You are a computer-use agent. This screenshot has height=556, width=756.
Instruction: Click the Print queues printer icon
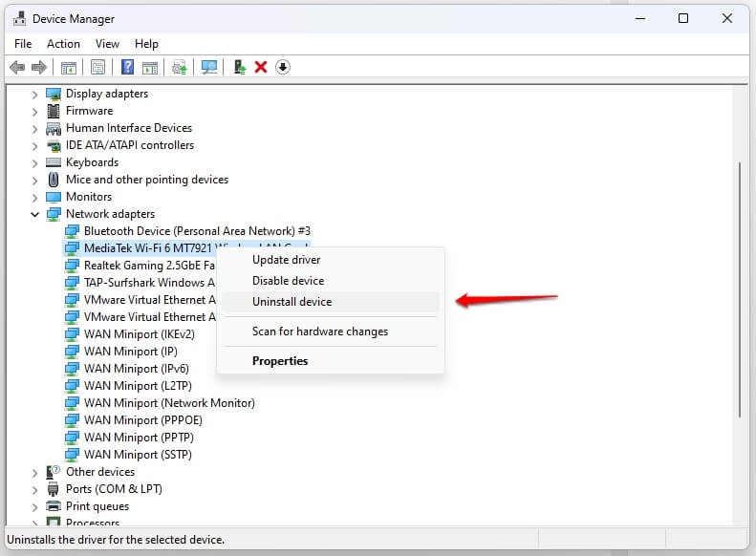click(x=54, y=506)
